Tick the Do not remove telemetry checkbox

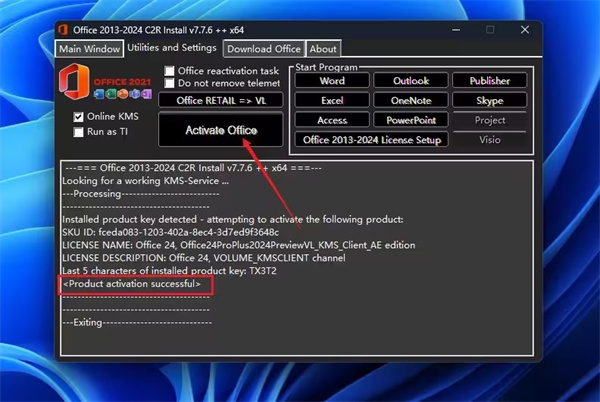169,83
